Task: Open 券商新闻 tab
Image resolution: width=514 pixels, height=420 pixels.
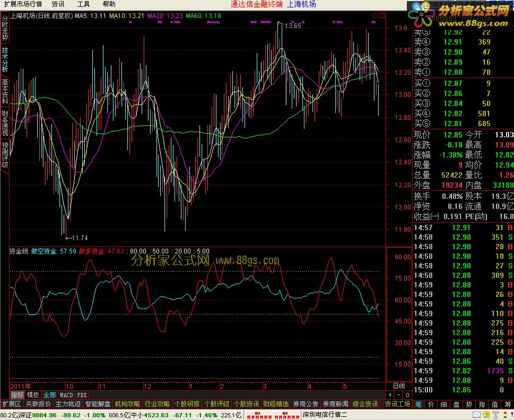Action: 335,404
